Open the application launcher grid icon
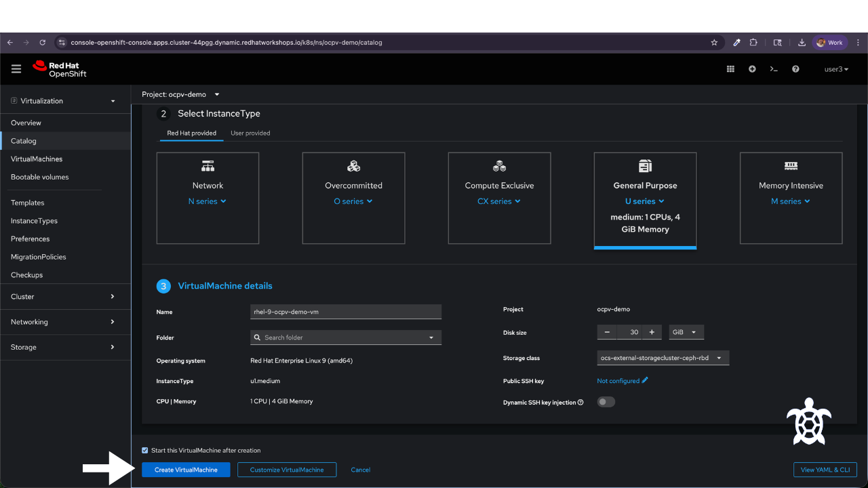868x488 pixels. click(730, 69)
